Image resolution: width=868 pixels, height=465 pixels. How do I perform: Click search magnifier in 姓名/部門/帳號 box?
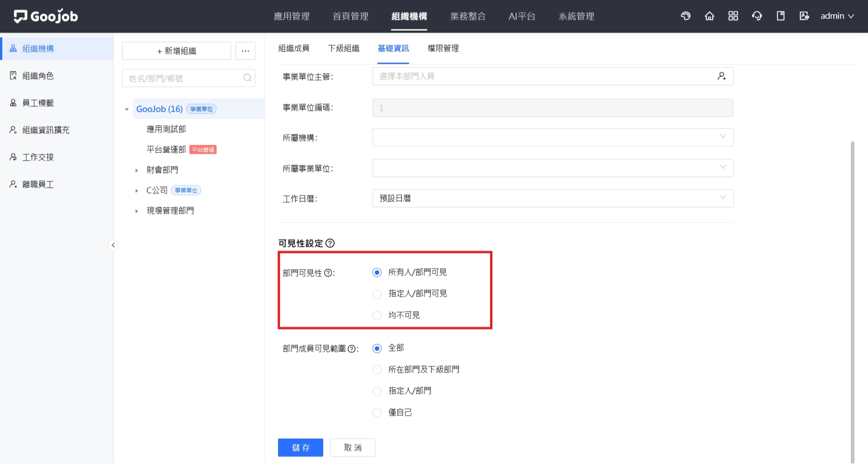click(247, 78)
